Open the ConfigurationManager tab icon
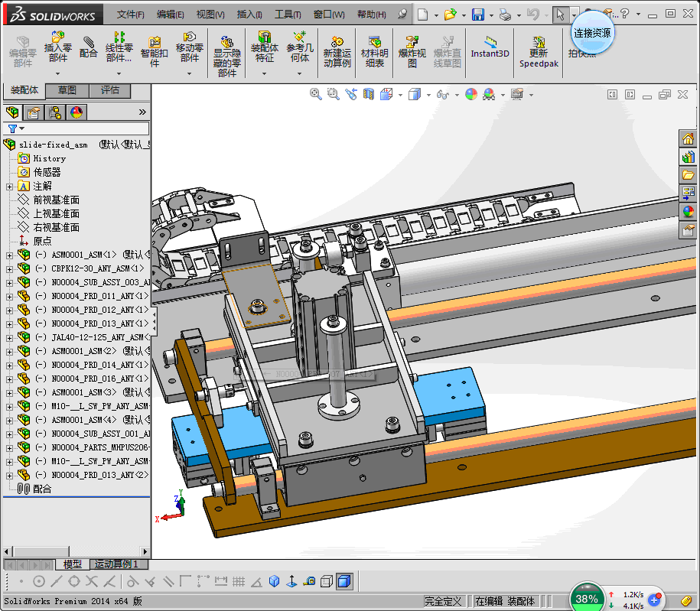 pos(55,112)
